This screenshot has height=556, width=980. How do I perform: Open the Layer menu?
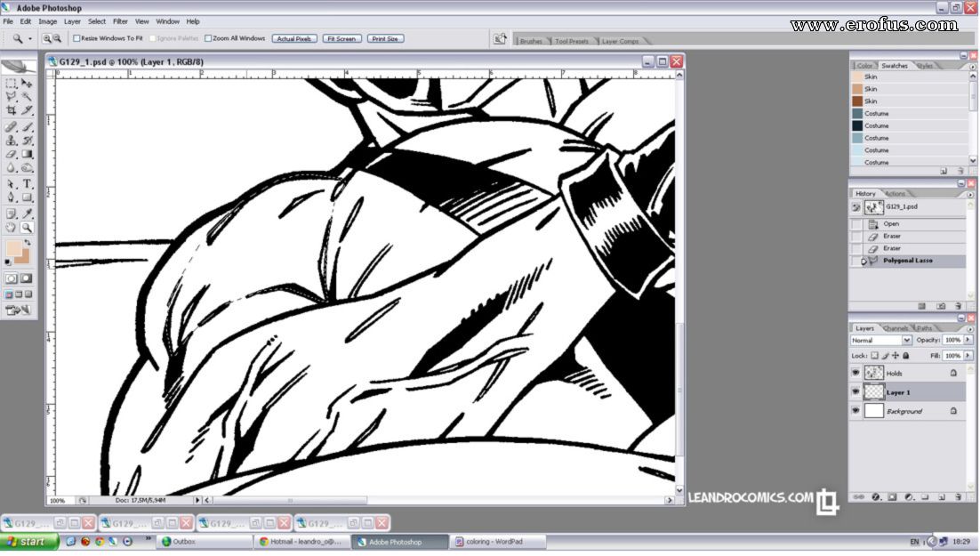coord(72,21)
